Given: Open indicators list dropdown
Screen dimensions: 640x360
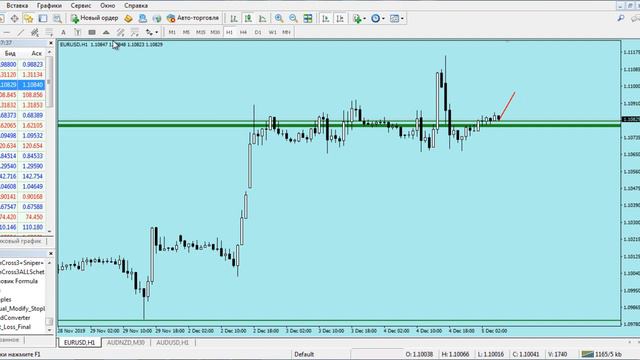Looking at the screenshot, I should pos(359,18).
